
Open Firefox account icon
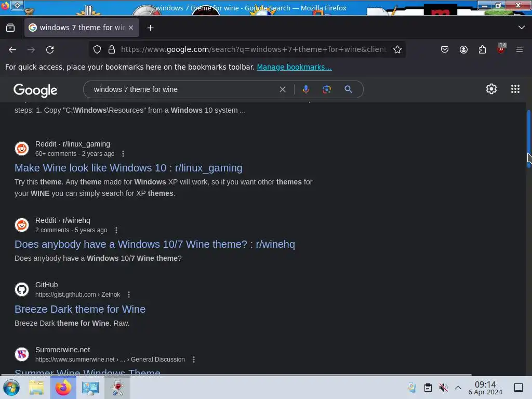coord(463,49)
